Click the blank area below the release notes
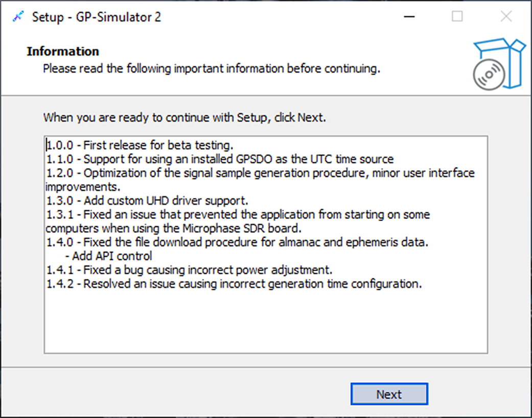 266,322
